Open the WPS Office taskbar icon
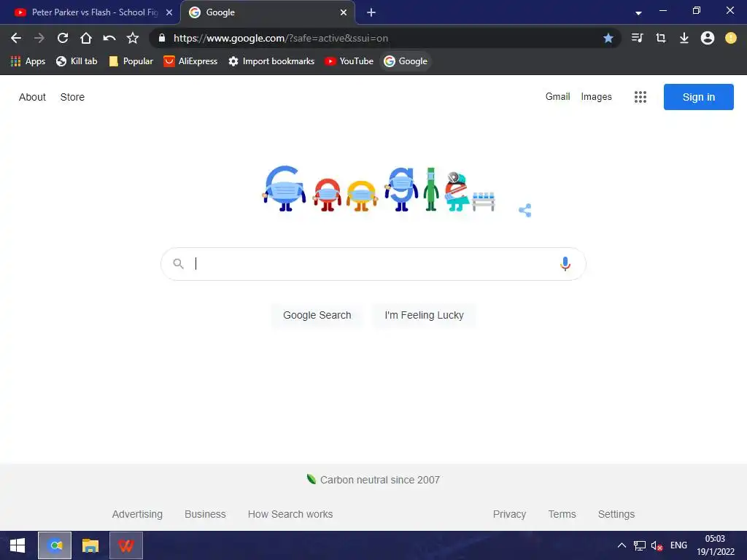 [x=125, y=545]
